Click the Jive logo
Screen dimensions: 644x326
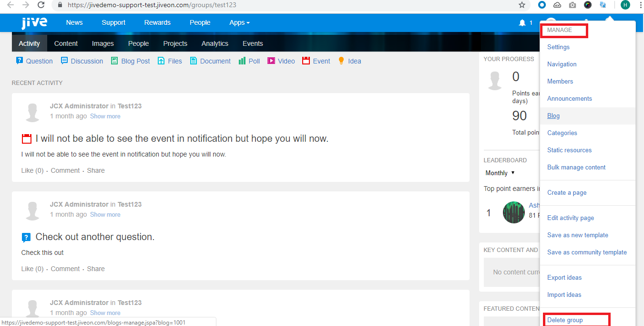[34, 23]
